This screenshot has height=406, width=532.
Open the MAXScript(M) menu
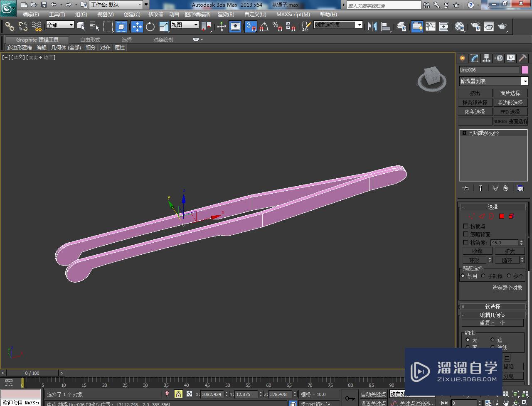(293, 15)
